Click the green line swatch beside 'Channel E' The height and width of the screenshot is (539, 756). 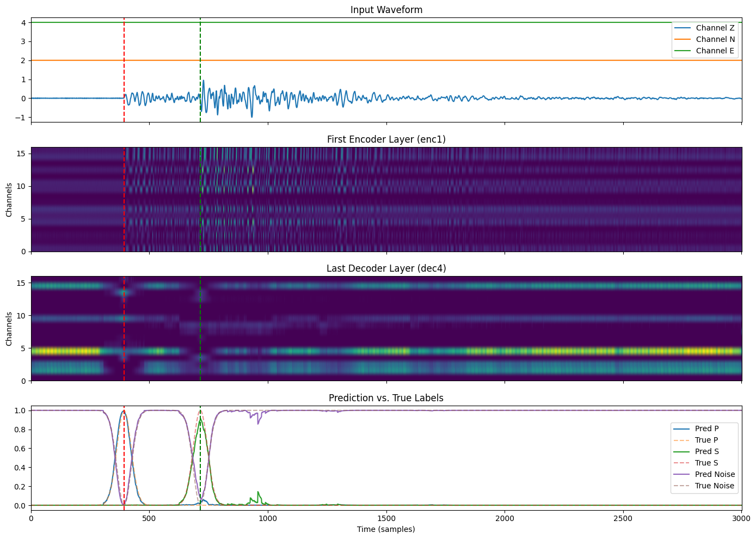click(683, 51)
